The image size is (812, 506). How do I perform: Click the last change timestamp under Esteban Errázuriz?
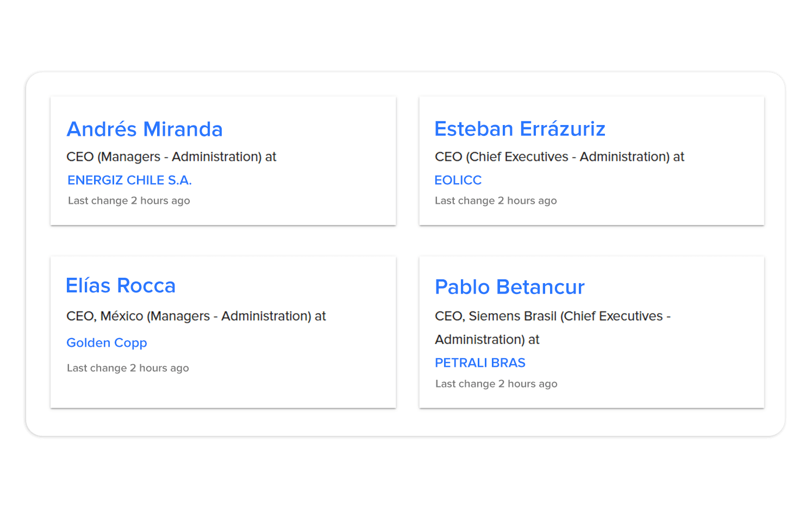(x=496, y=201)
